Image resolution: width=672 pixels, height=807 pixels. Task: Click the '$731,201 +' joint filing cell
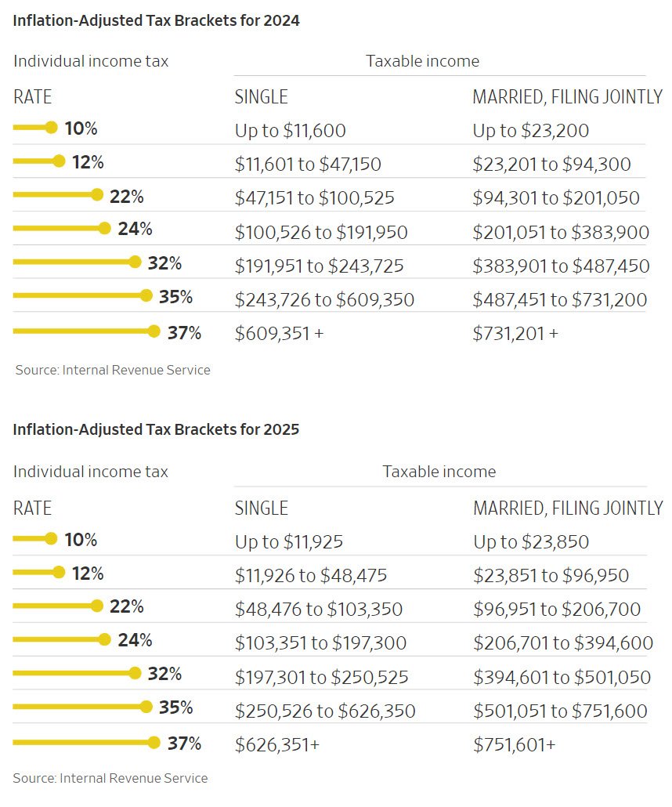coord(515,334)
